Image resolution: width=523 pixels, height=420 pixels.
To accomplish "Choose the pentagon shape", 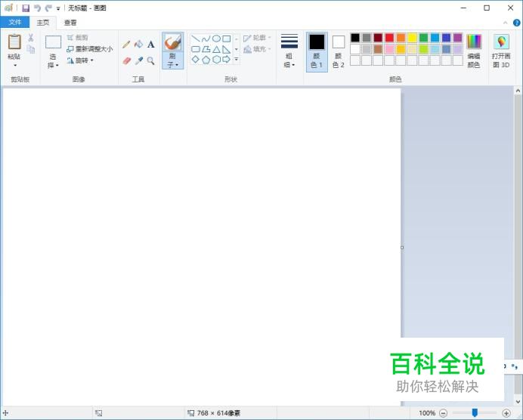I will (x=206, y=60).
